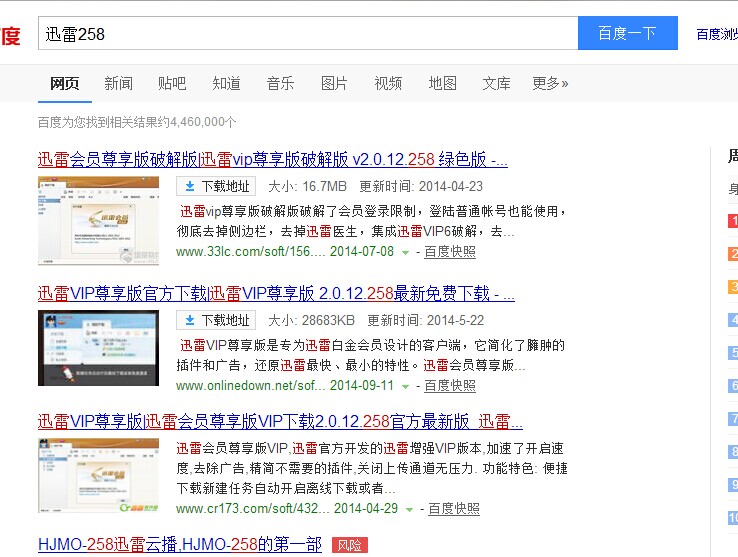The height and width of the screenshot is (557, 738).
Task: Open 百度快照 for the onlinedown.net result
Action: point(449,386)
